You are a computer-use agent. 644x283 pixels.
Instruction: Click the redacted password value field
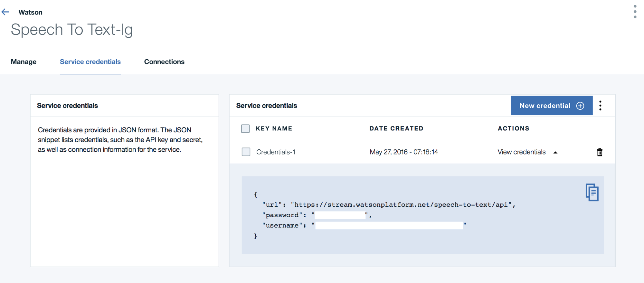click(340, 215)
